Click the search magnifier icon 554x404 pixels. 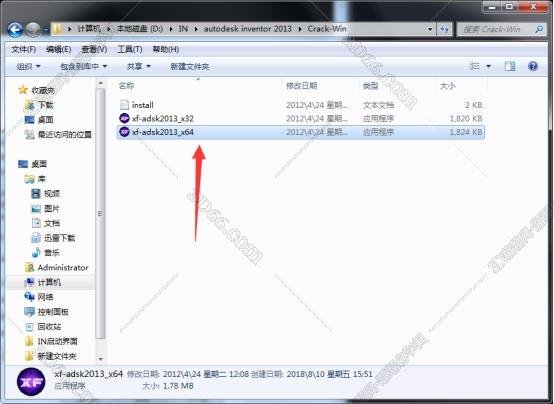[x=539, y=29]
